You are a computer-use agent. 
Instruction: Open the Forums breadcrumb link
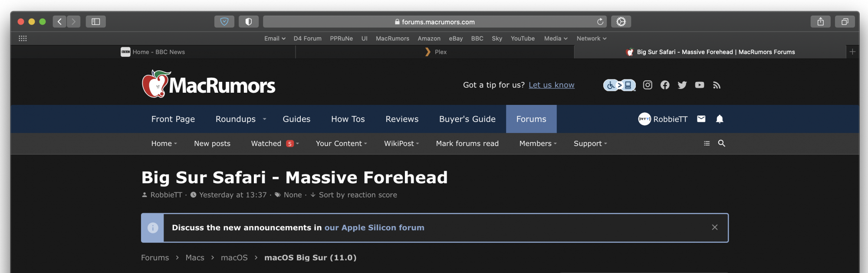coord(155,257)
